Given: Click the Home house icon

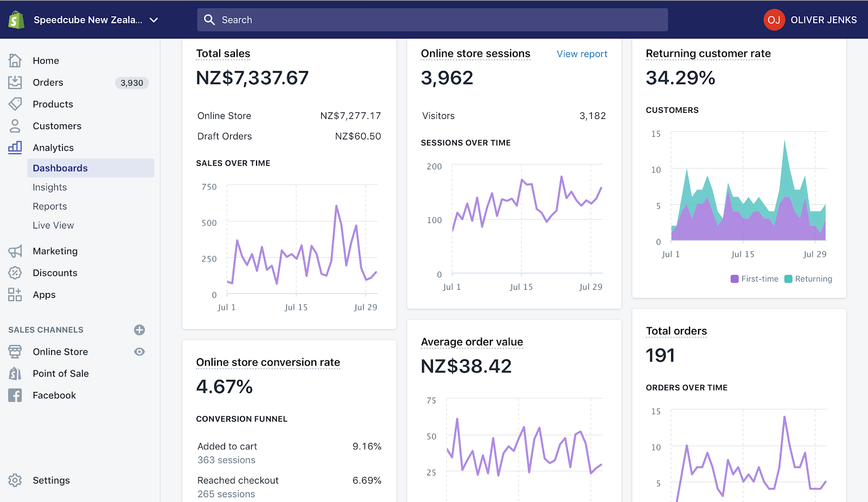Looking at the screenshot, I should click(15, 60).
